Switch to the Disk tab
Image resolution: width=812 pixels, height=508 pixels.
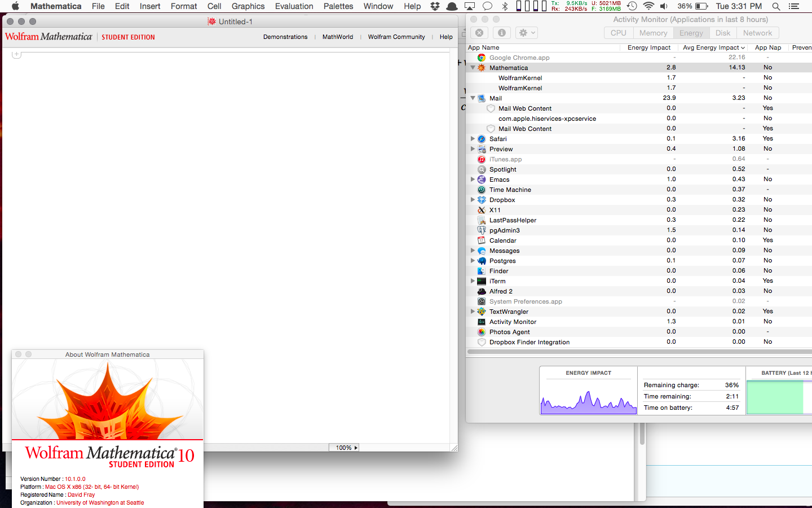coord(723,33)
